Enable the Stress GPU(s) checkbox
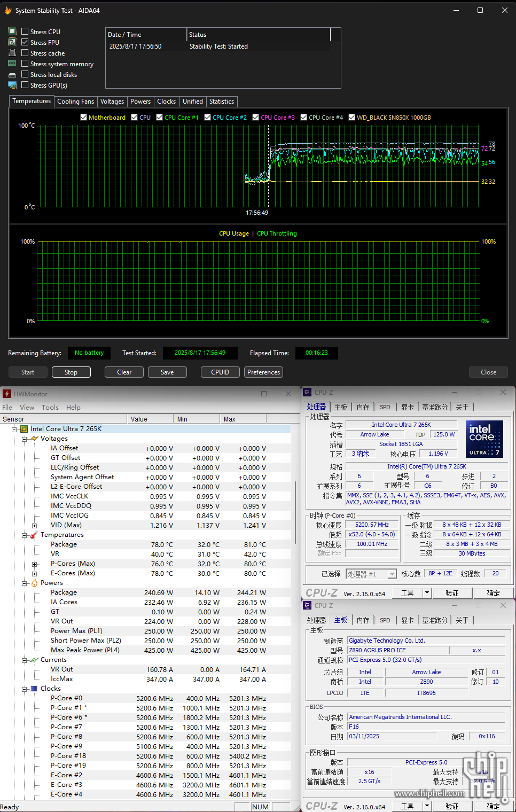 pyautogui.click(x=25, y=85)
